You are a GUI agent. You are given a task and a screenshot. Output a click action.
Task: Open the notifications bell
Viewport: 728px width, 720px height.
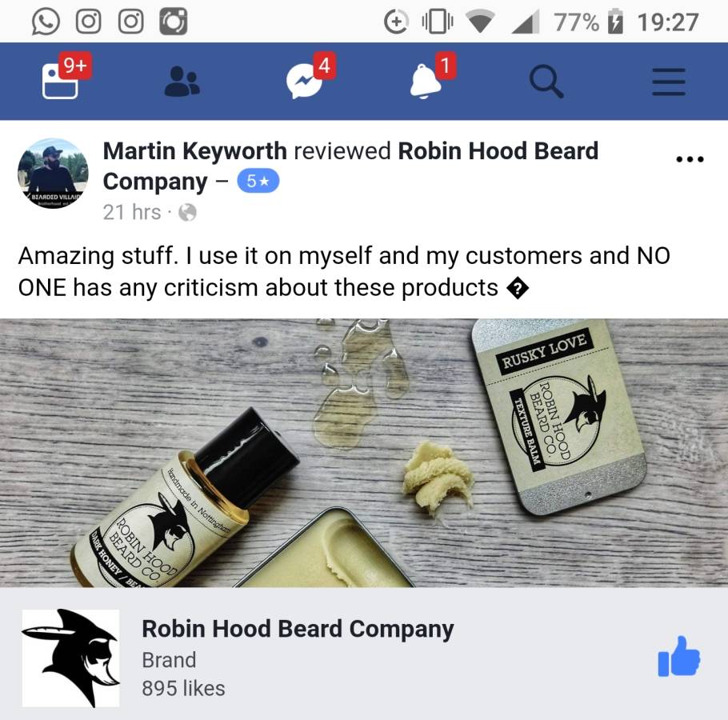tap(426, 82)
